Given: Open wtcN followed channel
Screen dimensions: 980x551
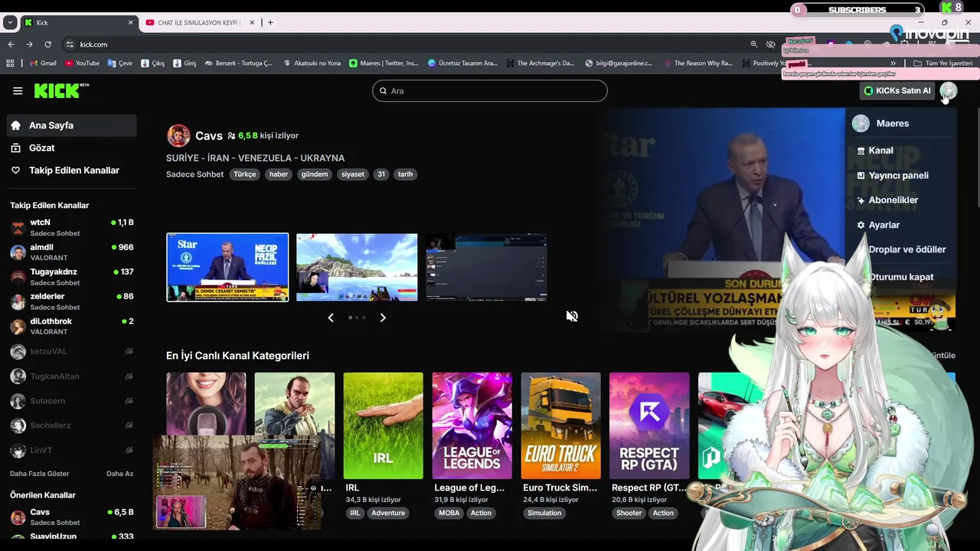Looking at the screenshot, I should tap(72, 227).
